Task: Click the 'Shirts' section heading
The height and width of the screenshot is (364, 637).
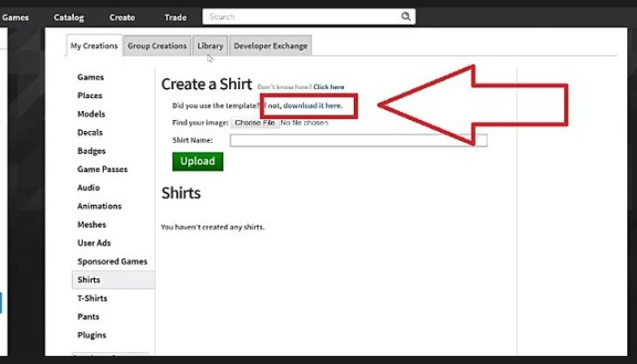Action: [181, 193]
